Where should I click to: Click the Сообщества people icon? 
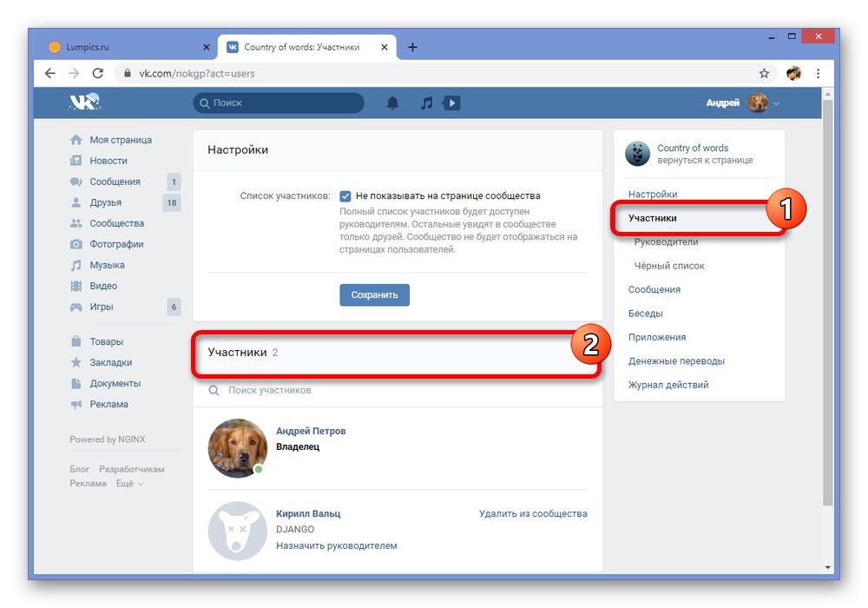(76, 223)
